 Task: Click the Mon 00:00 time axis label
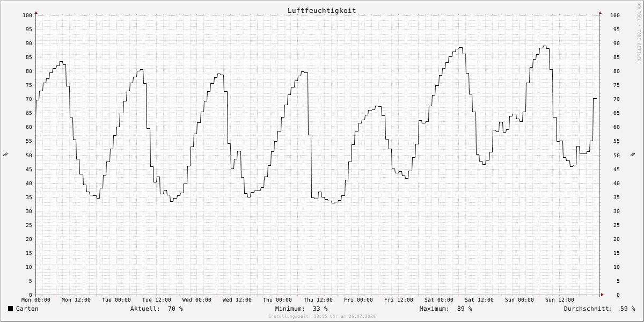(36, 300)
